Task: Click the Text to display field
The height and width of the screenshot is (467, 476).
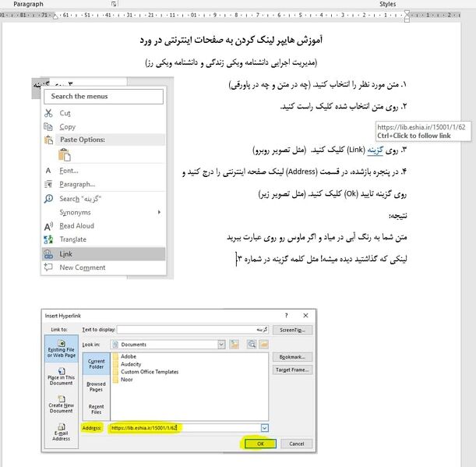Action: (193, 330)
